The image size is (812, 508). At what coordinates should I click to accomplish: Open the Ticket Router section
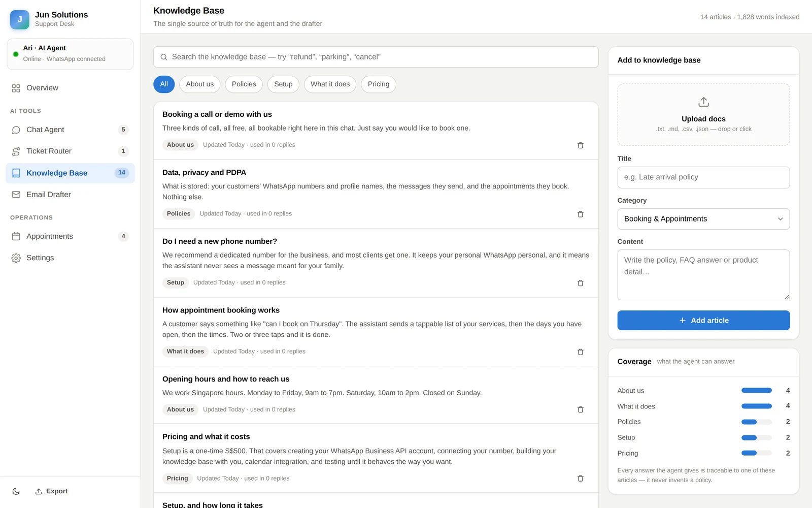pos(70,151)
